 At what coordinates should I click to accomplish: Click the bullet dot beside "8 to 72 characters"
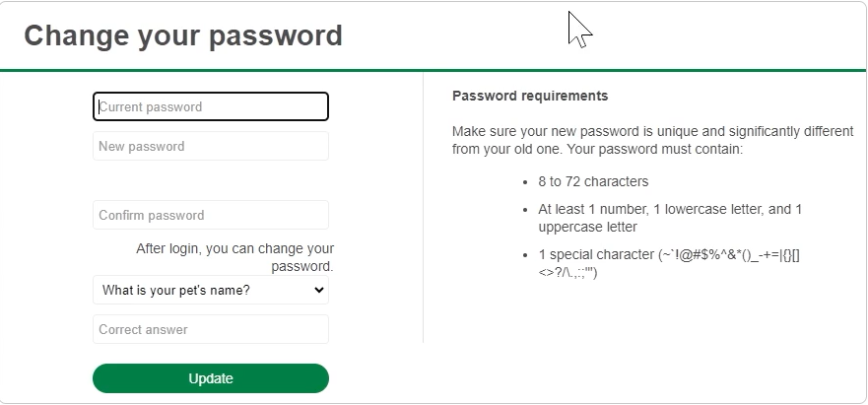526,182
